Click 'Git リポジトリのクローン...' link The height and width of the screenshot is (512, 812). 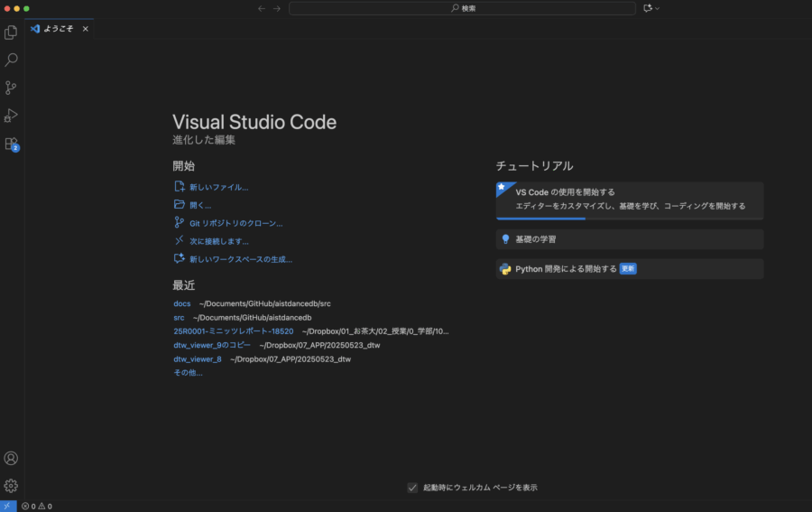click(x=235, y=223)
